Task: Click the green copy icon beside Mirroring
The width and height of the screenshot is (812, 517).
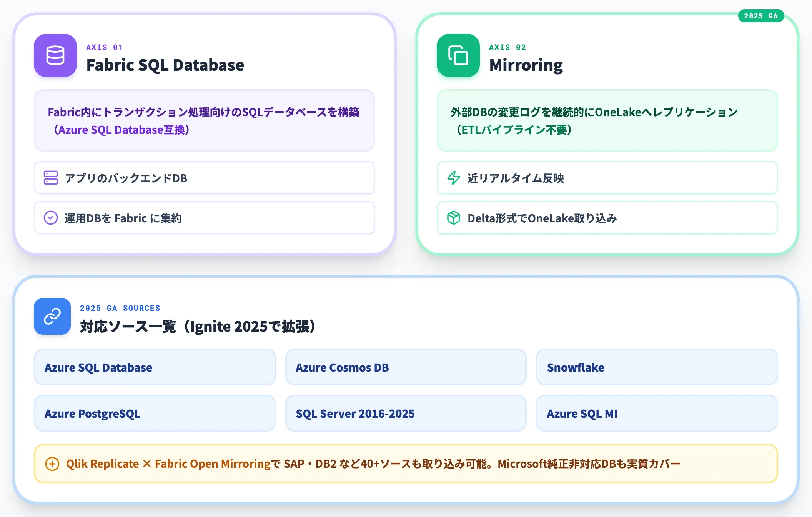Action: [458, 55]
